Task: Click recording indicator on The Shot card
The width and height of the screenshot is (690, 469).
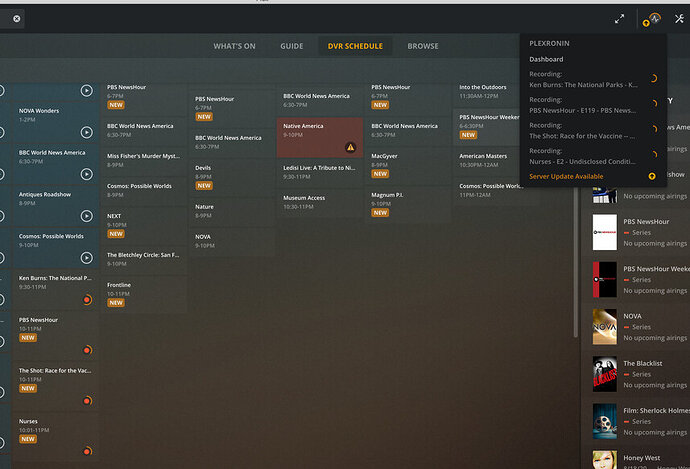Action: pyautogui.click(x=88, y=400)
